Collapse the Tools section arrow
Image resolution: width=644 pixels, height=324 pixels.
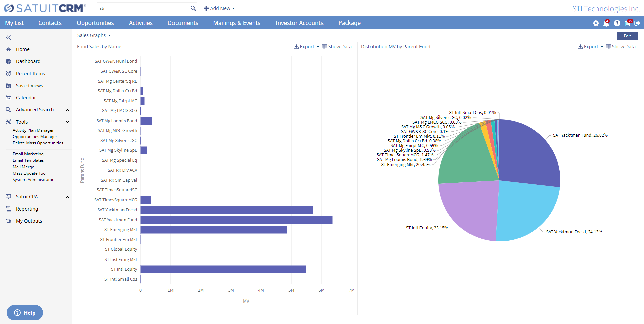[x=67, y=122]
